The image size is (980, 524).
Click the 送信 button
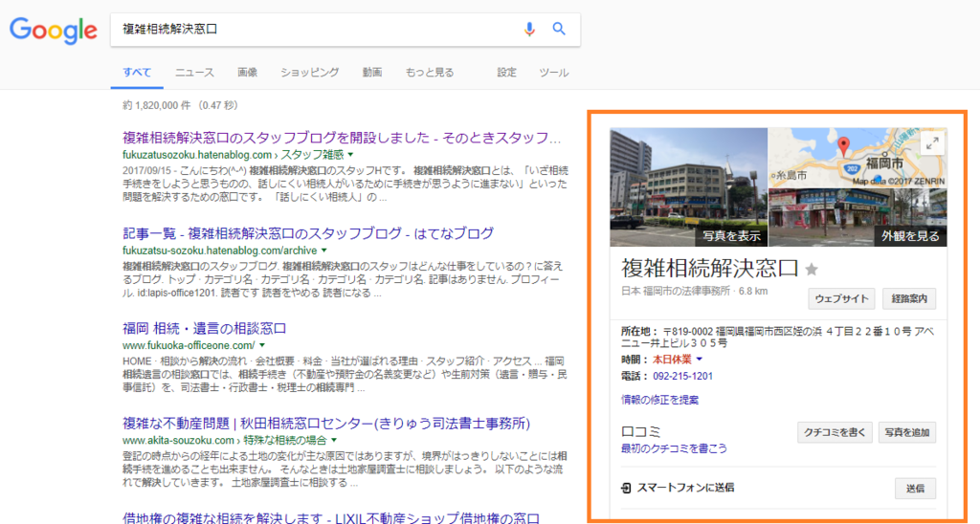tap(916, 489)
